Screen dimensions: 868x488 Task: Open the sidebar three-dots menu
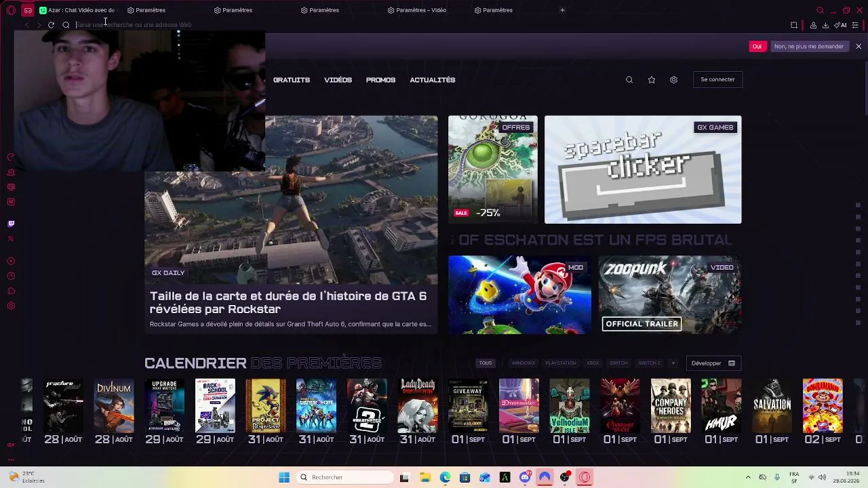click(x=11, y=461)
